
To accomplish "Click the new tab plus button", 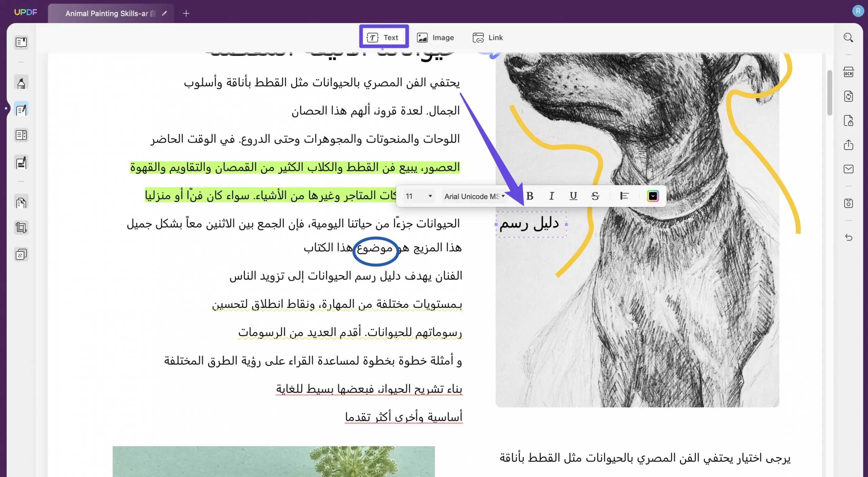I will tap(185, 14).
